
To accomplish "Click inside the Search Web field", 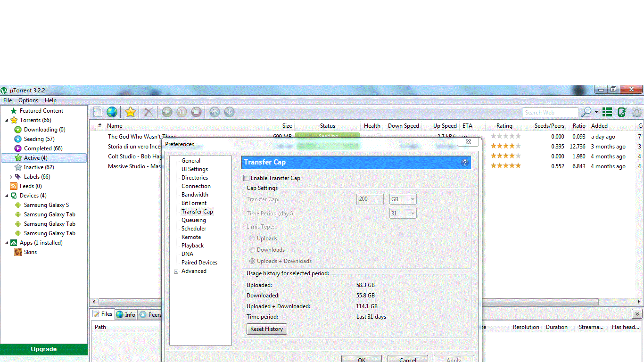I will (549, 112).
